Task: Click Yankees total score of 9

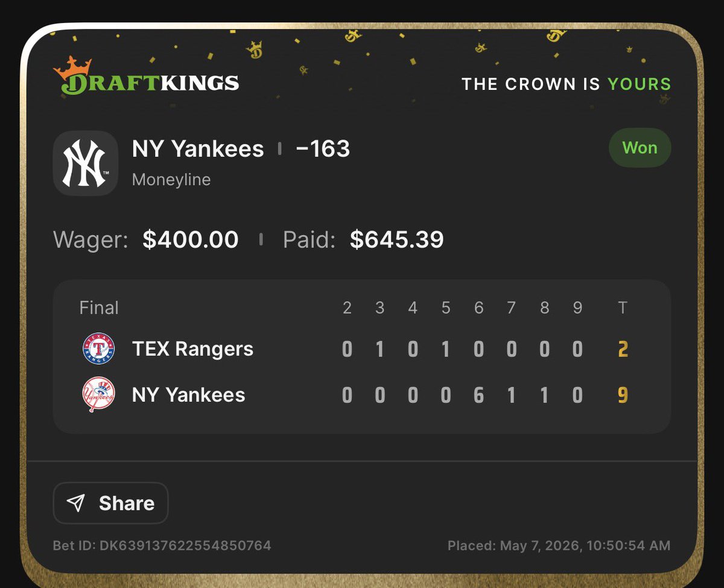Action: tap(623, 396)
